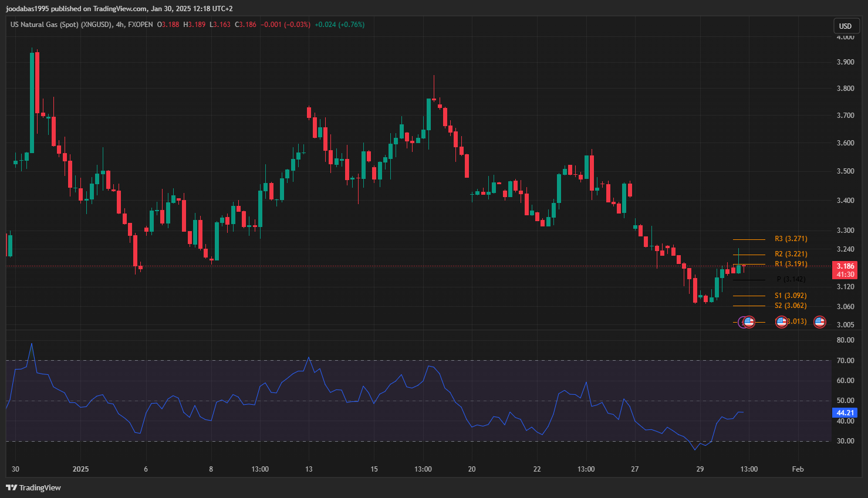The image size is (868, 498).
Task: Click the Feb label on time axis
Action: coord(798,469)
